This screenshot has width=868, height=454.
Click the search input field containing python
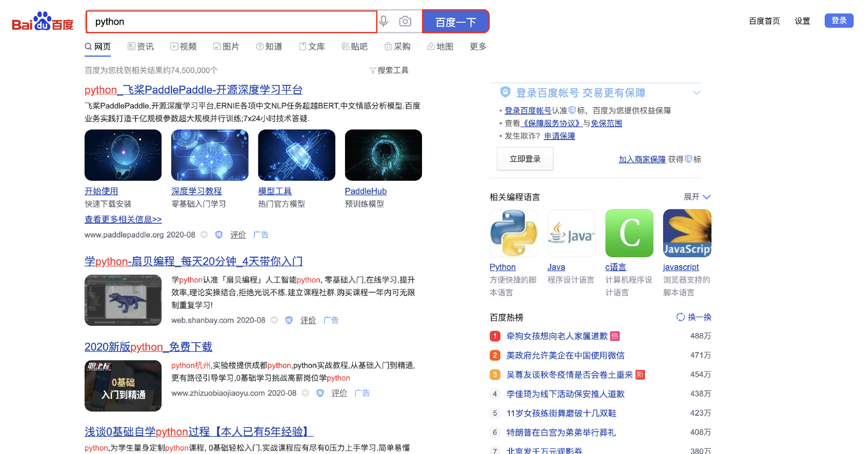(231, 21)
